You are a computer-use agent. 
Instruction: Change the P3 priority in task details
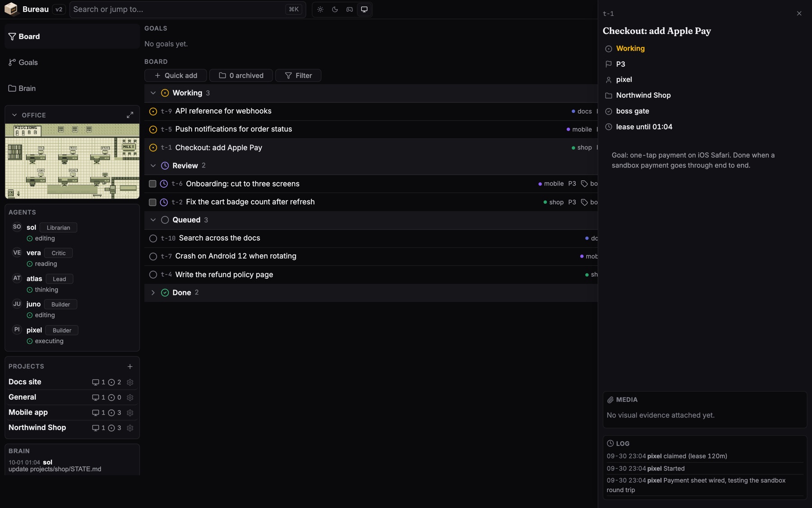[x=620, y=64]
